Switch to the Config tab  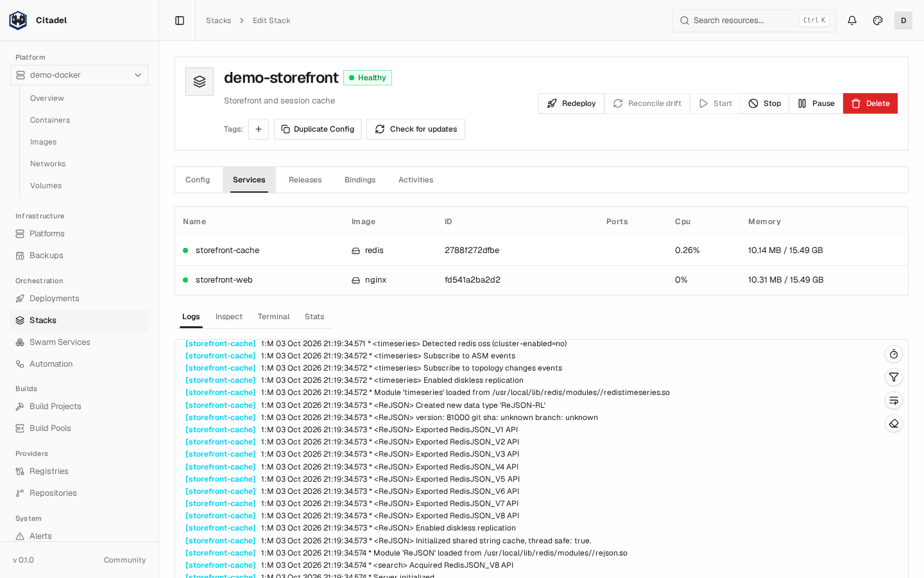(x=198, y=180)
